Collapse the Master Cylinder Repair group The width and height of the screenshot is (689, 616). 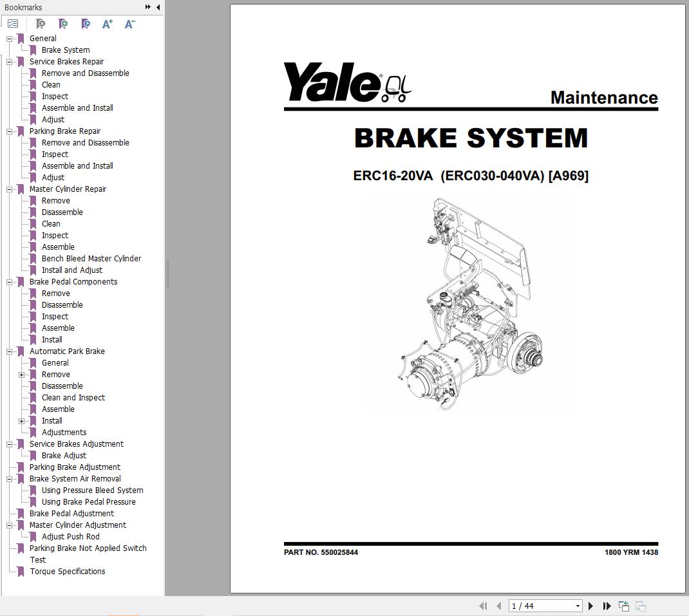point(9,189)
